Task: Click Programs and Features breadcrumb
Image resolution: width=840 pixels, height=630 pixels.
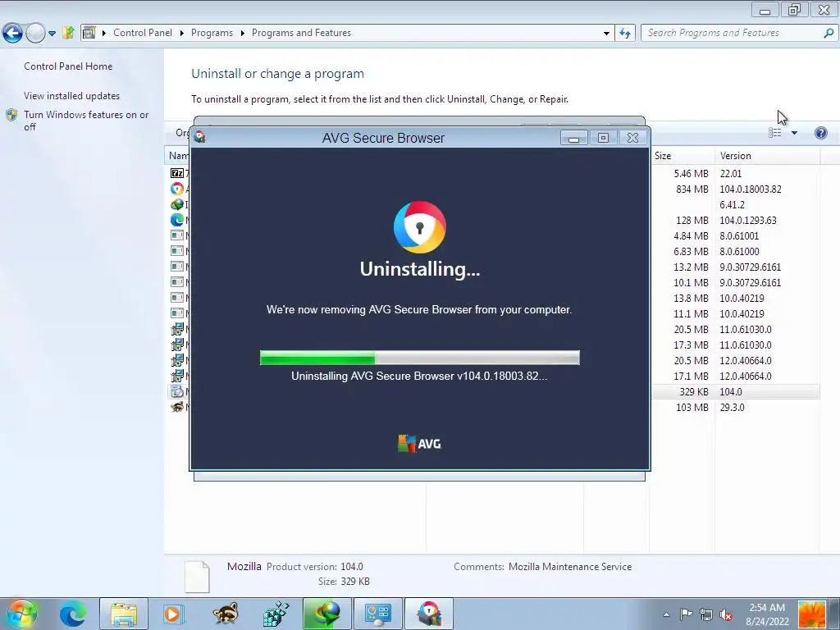Action: click(301, 33)
